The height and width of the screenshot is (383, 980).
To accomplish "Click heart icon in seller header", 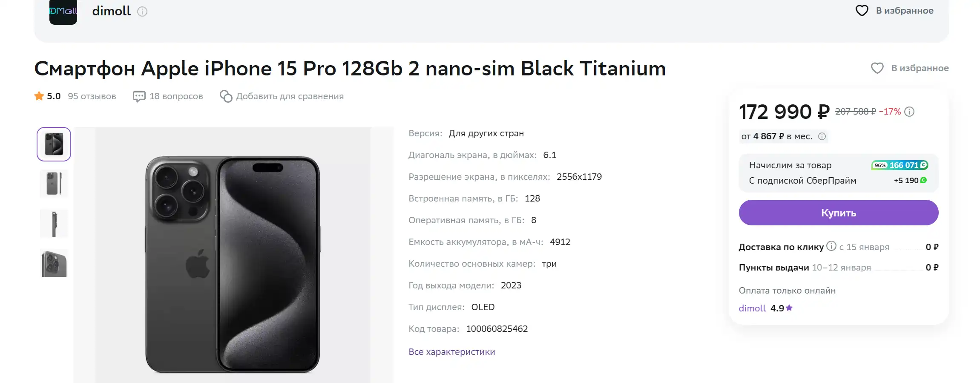I will (862, 11).
